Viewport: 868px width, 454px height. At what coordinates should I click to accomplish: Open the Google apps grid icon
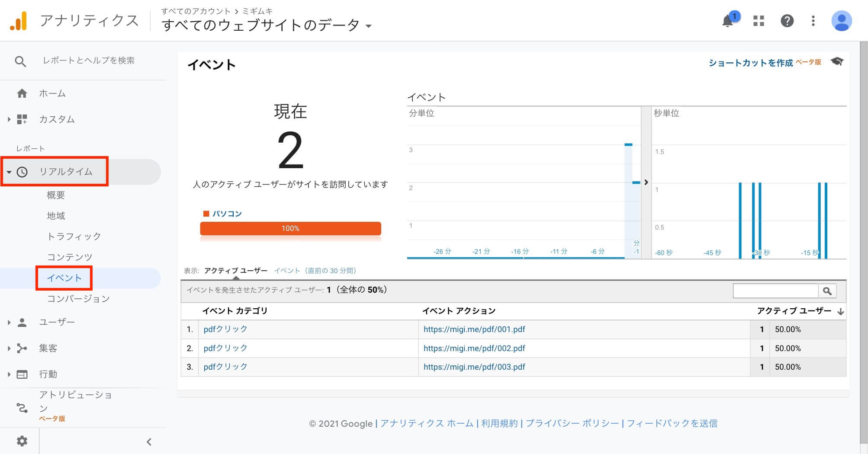point(759,21)
